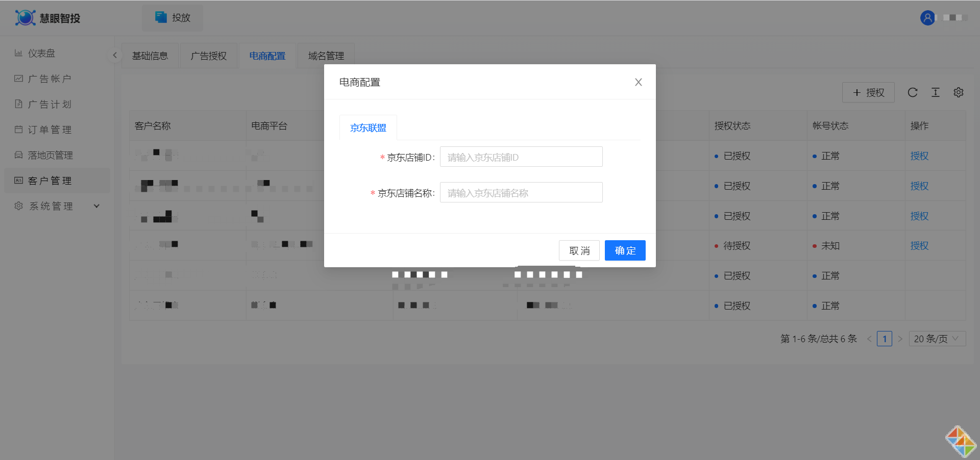Open 仪表盘 in the sidebar

[41, 53]
